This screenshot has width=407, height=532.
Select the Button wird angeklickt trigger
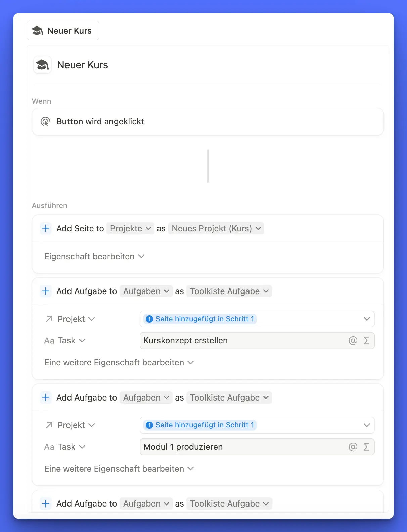point(208,122)
